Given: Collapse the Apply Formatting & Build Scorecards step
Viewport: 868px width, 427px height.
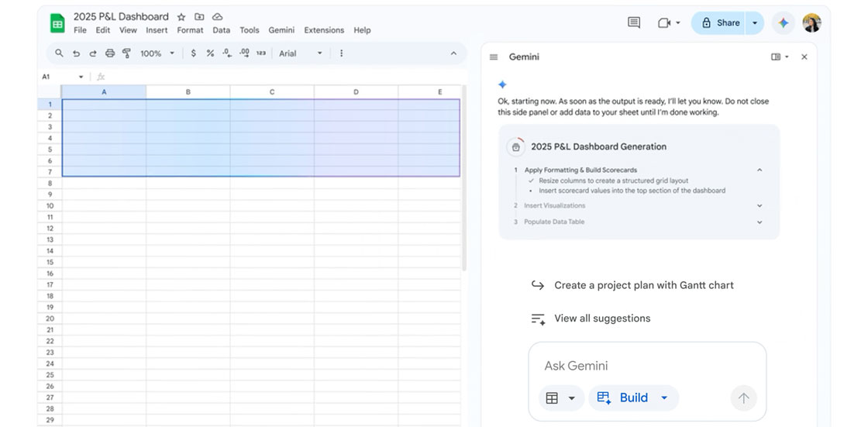Looking at the screenshot, I should (x=759, y=170).
